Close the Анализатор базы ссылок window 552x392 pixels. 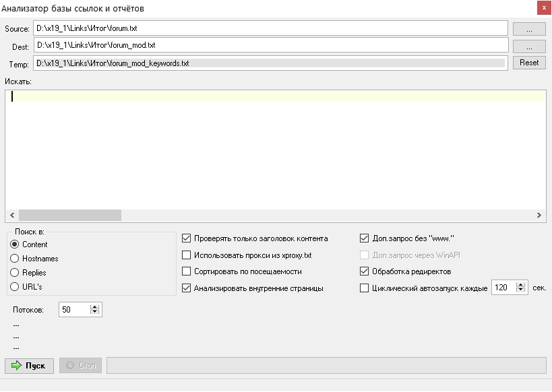pyautogui.click(x=544, y=7)
